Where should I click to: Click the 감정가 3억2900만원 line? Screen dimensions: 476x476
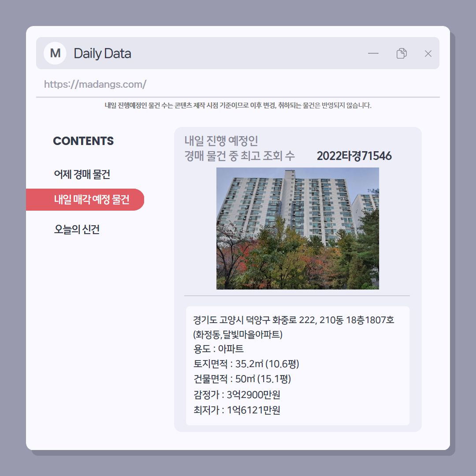tap(237, 394)
